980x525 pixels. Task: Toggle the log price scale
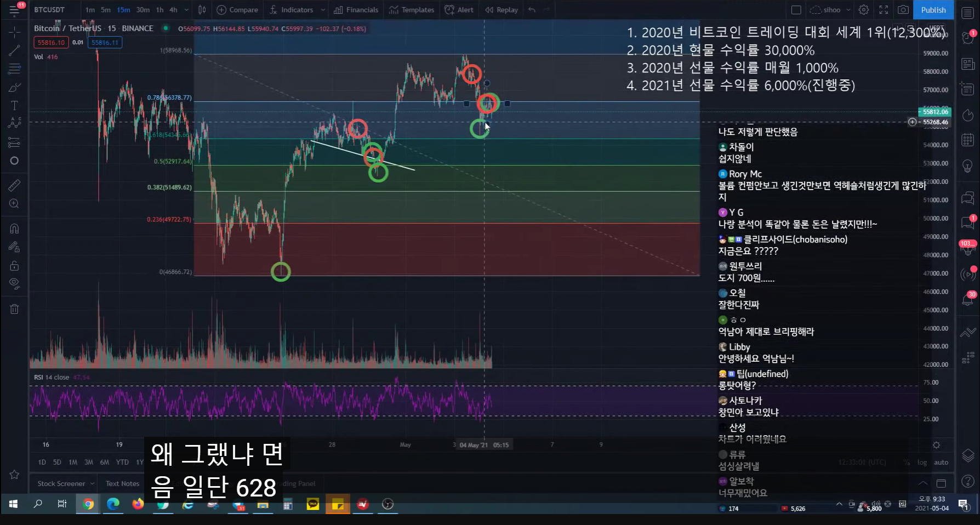tap(922, 463)
